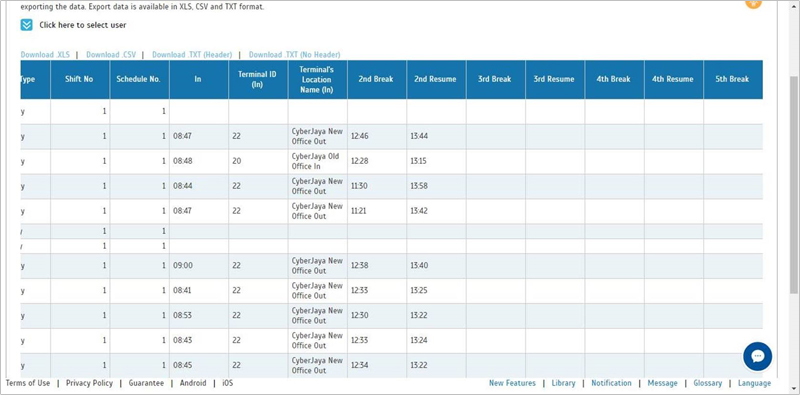The height and width of the screenshot is (395, 800).
Task: Download the data as .XLS
Action: [45, 55]
